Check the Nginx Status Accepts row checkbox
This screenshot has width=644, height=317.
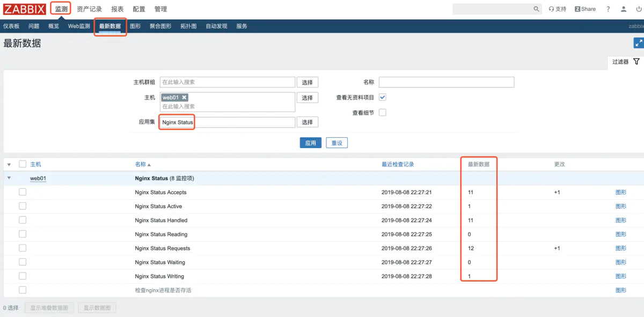(23, 192)
